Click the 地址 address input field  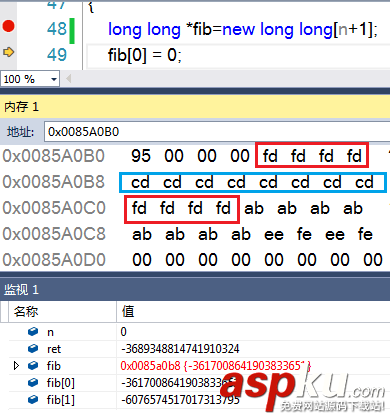217,132
